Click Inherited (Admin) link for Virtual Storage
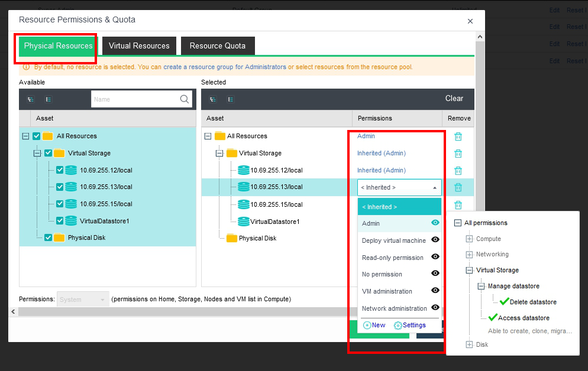The height and width of the screenshot is (371, 588). [x=382, y=153]
